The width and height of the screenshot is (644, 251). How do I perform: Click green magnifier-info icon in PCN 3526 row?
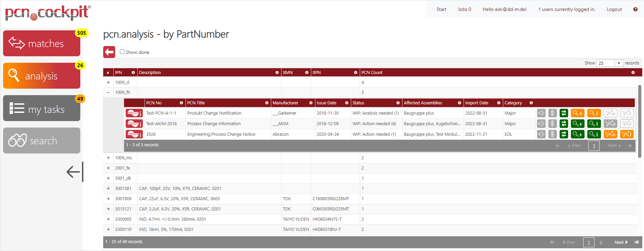594,134
